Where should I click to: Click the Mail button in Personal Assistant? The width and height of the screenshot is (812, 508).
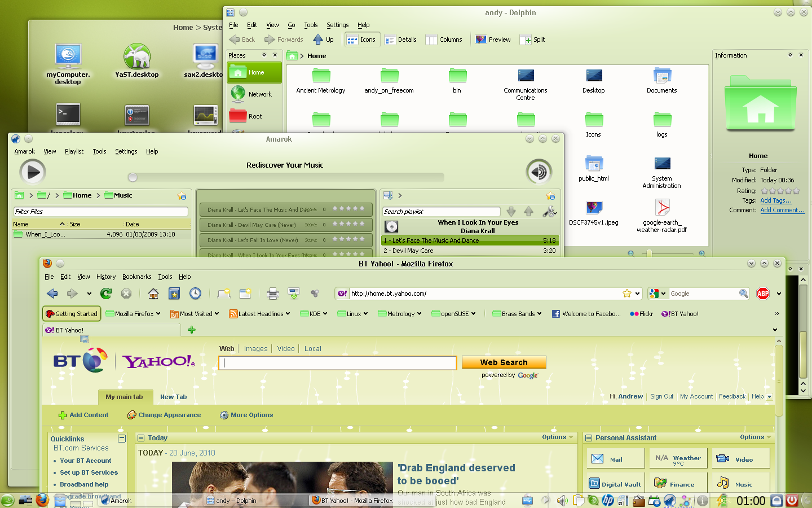pyautogui.click(x=615, y=459)
